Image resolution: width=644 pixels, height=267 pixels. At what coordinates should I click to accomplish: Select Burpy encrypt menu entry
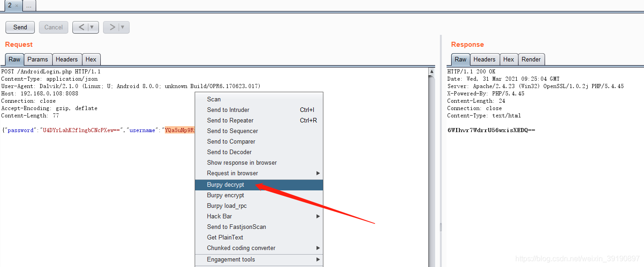(259, 195)
